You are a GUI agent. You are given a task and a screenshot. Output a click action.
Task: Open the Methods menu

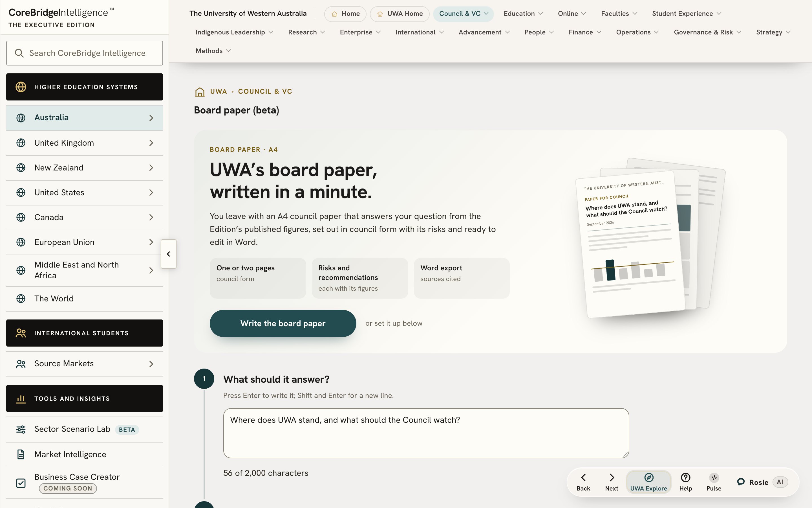213,51
